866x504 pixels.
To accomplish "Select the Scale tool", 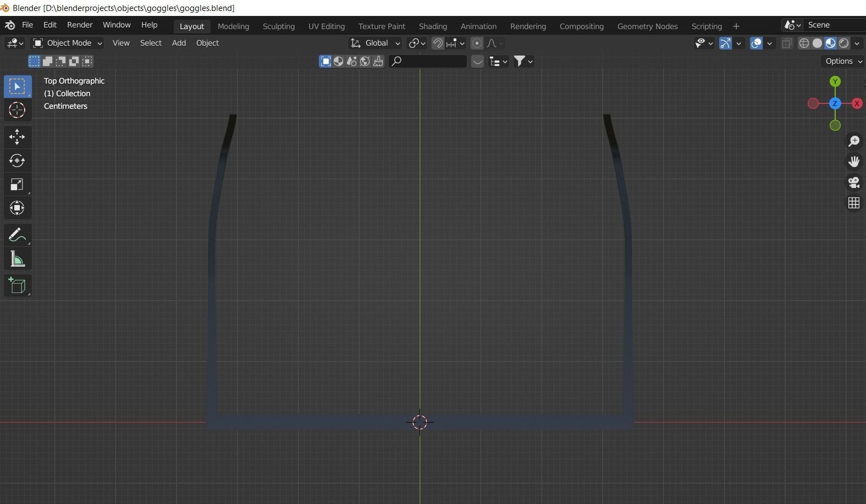I will tap(17, 184).
